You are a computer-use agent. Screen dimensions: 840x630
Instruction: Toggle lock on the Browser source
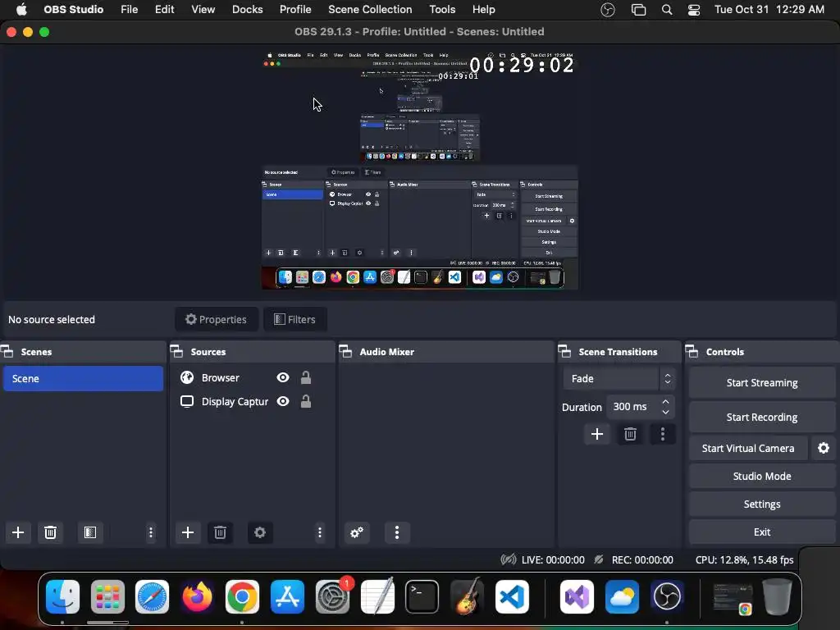[x=306, y=377]
